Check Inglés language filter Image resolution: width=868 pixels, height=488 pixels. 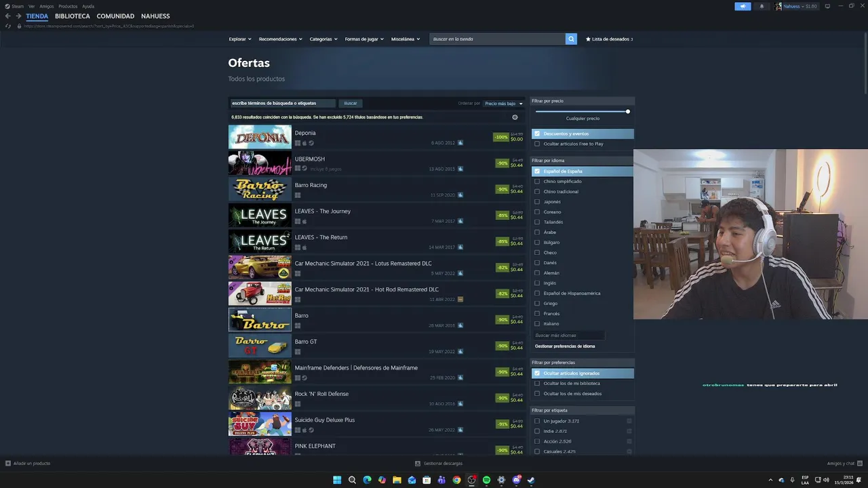[x=537, y=283]
